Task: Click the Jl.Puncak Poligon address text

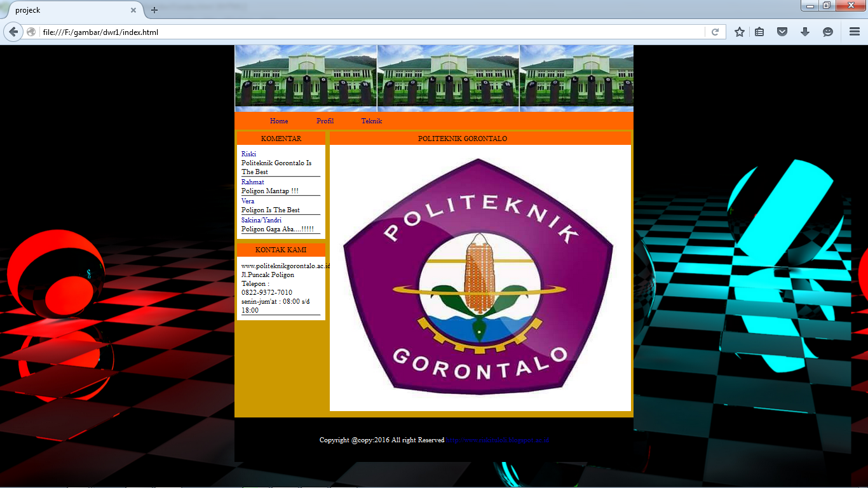Action: [268, 274]
